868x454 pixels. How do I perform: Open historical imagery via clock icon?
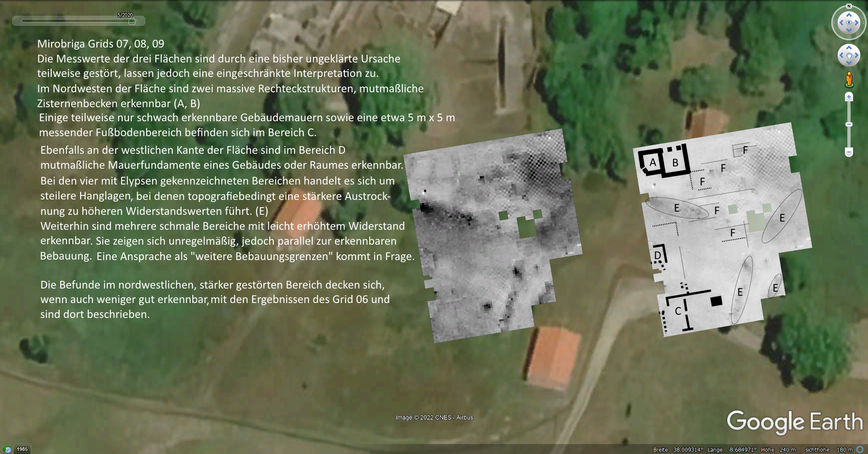coord(7,449)
